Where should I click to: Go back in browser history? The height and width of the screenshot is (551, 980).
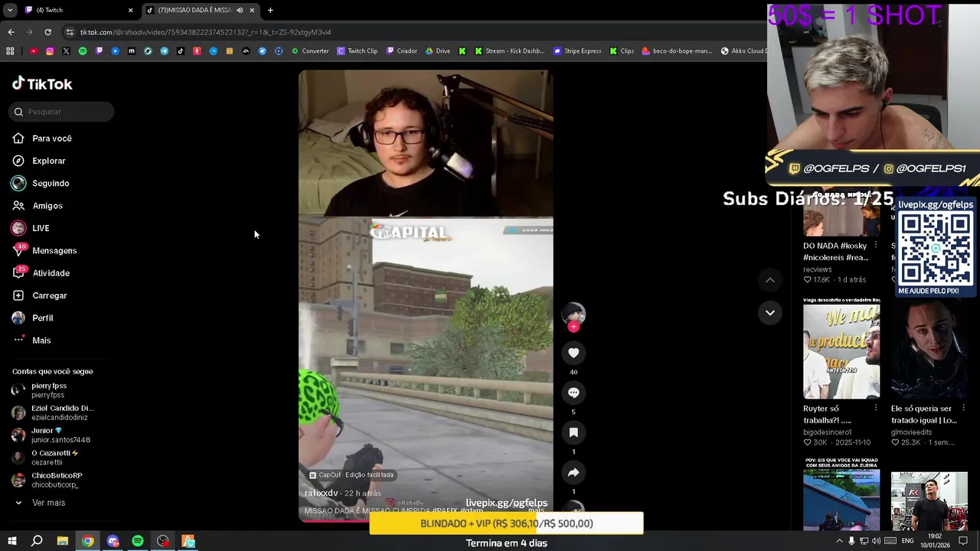click(x=11, y=32)
